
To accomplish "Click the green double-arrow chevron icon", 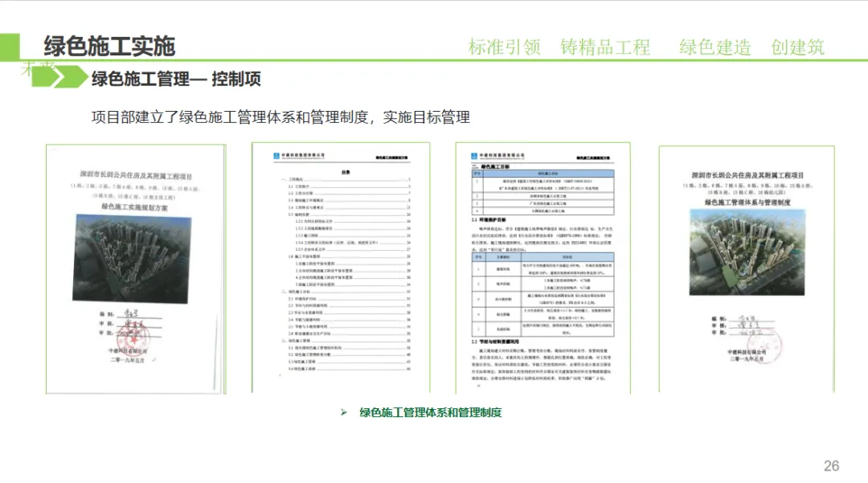I will pos(59,77).
